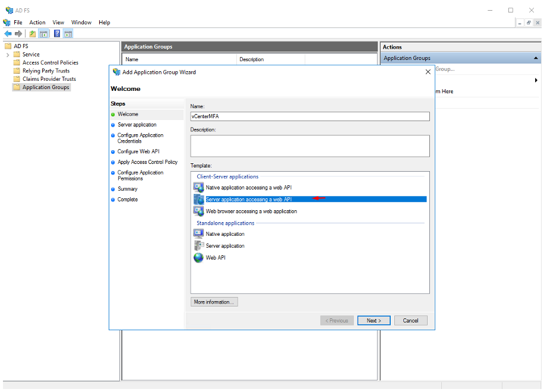Click the Up one level folder icon

coord(33,34)
